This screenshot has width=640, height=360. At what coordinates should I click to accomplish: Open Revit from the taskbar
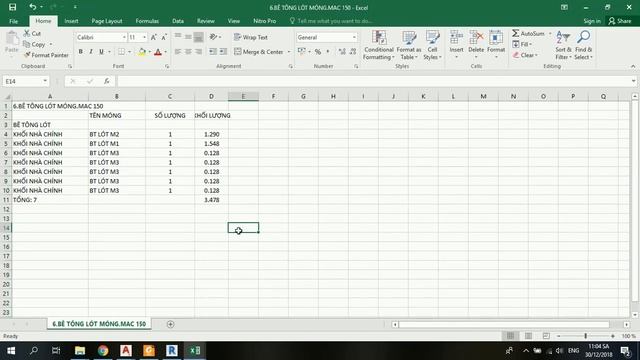(172, 351)
